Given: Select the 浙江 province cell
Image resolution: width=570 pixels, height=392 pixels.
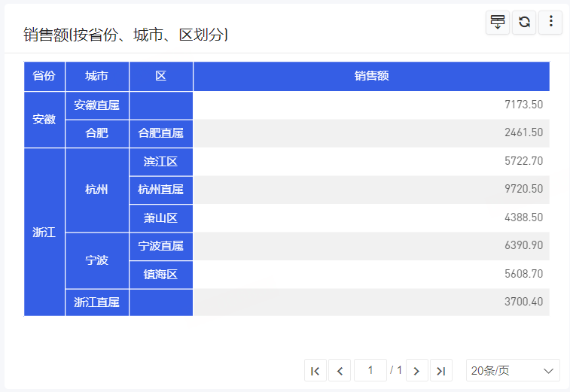Looking at the screenshot, I should (44, 232).
